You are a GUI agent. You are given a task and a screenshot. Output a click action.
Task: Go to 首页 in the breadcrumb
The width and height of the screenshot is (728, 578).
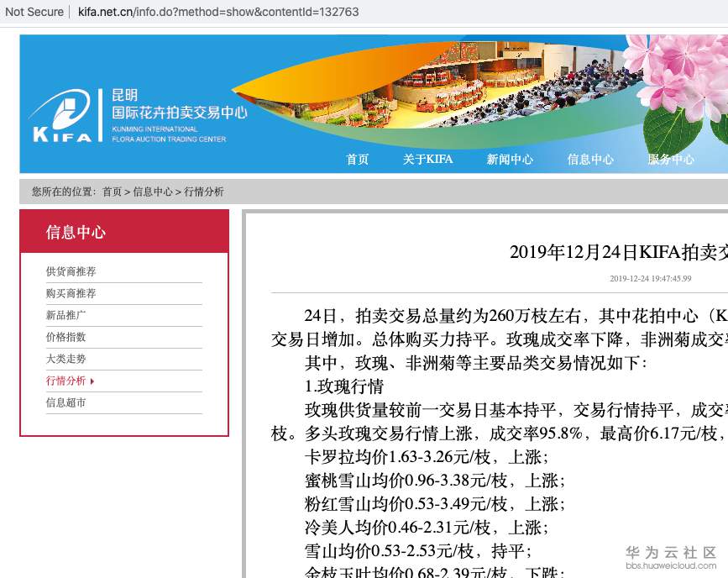112,192
